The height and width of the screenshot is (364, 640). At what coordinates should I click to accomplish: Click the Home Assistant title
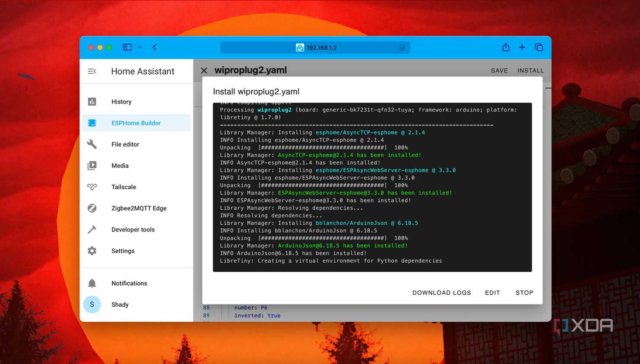(x=143, y=71)
